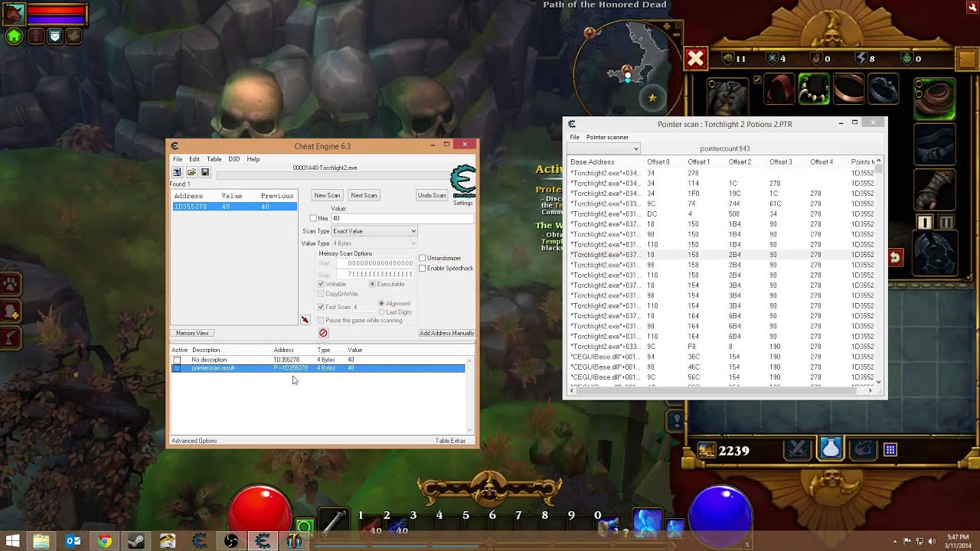Select found address 1D355278 in results list
The height and width of the screenshot is (551, 980).
(x=234, y=207)
